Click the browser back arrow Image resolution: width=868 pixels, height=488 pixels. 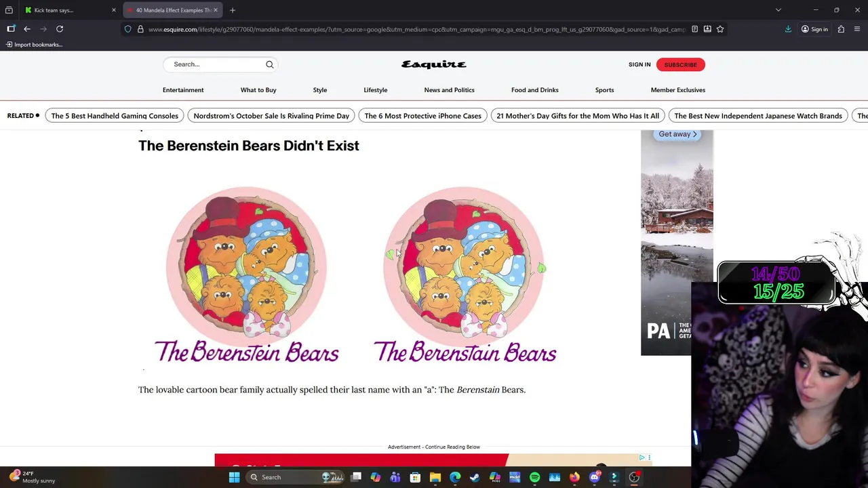pyautogui.click(x=27, y=29)
